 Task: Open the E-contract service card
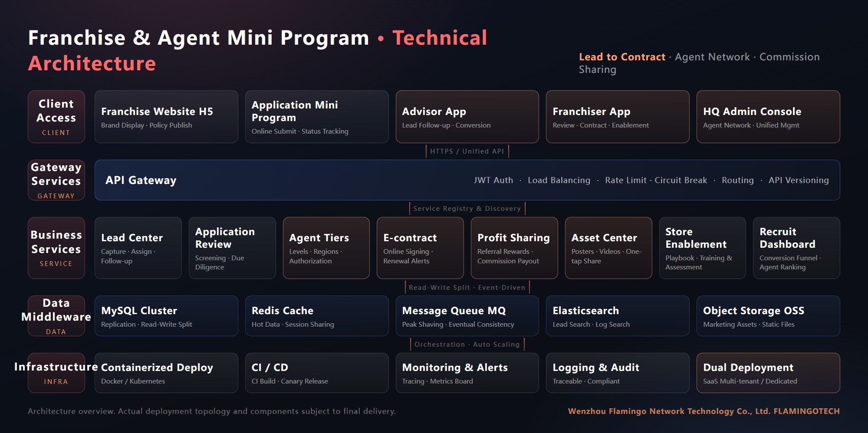420,248
